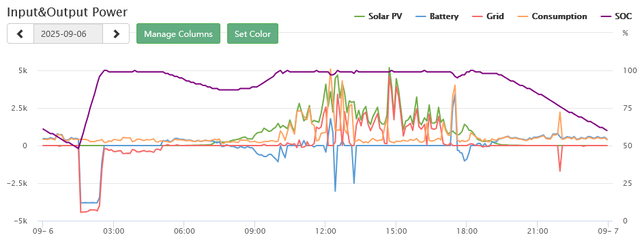Go to previous day with left arrow

(x=20, y=33)
